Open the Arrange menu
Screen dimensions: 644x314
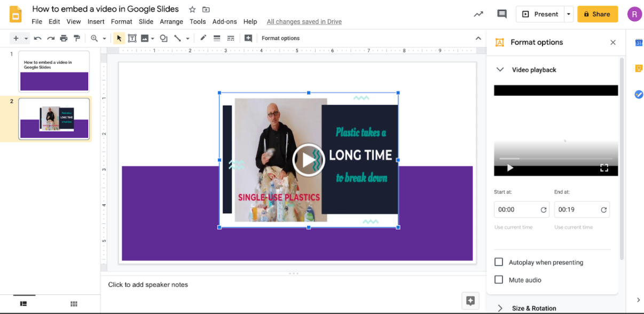click(171, 22)
